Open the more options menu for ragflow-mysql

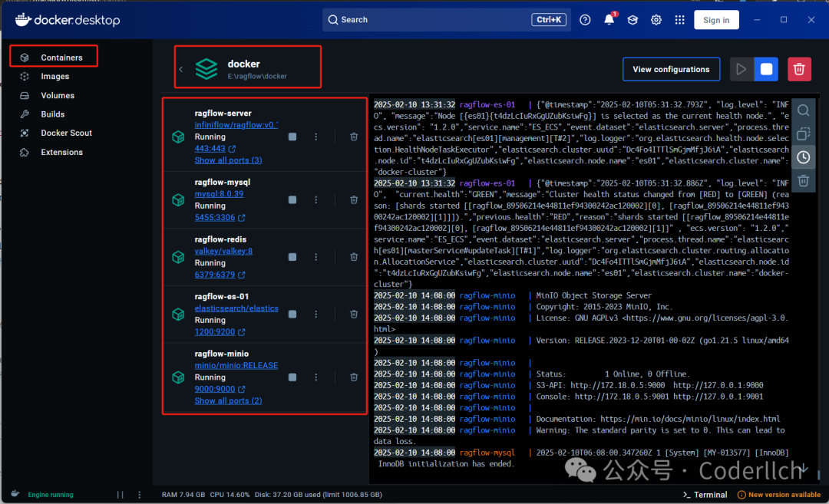[x=316, y=199]
